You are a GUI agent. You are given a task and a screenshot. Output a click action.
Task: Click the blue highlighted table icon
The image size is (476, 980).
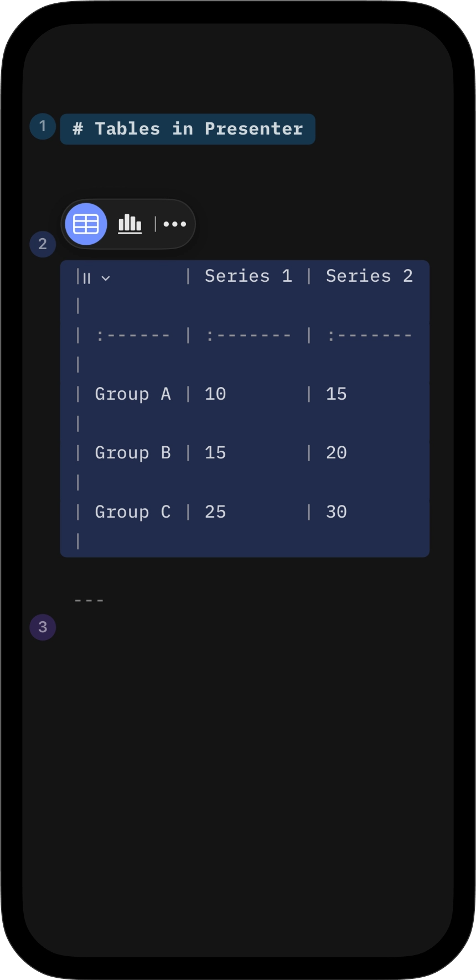tap(86, 224)
